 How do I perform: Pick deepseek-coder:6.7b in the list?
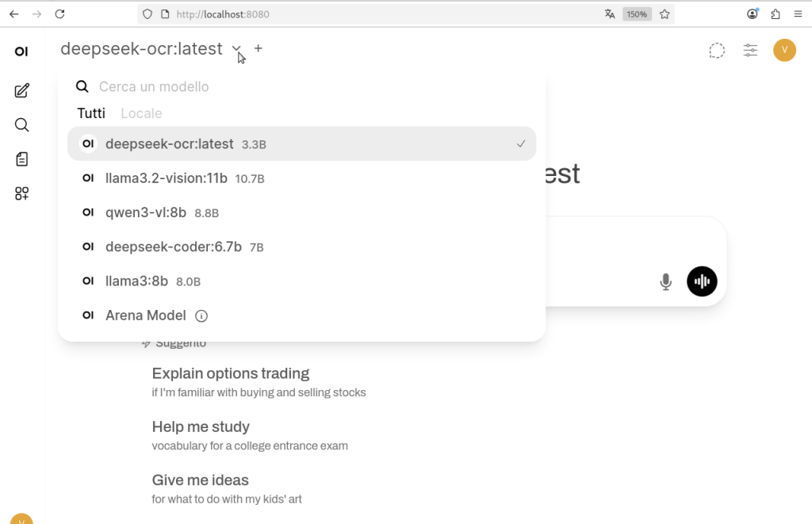(x=174, y=247)
